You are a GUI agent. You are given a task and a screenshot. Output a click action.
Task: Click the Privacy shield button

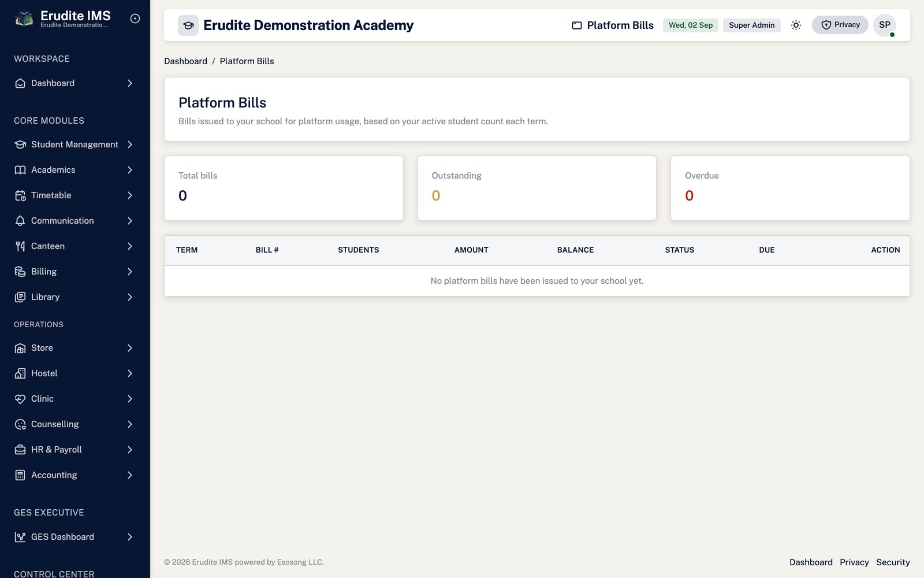840,25
